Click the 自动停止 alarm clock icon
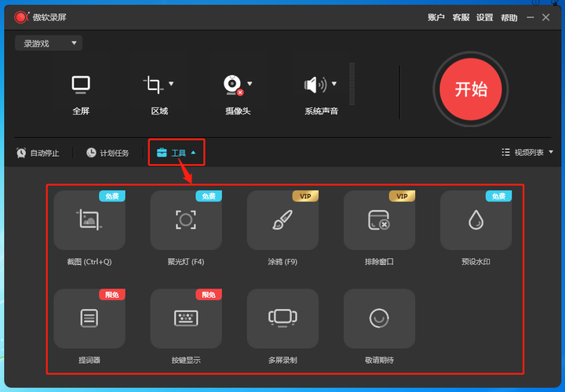The height and width of the screenshot is (392, 565). pos(21,153)
